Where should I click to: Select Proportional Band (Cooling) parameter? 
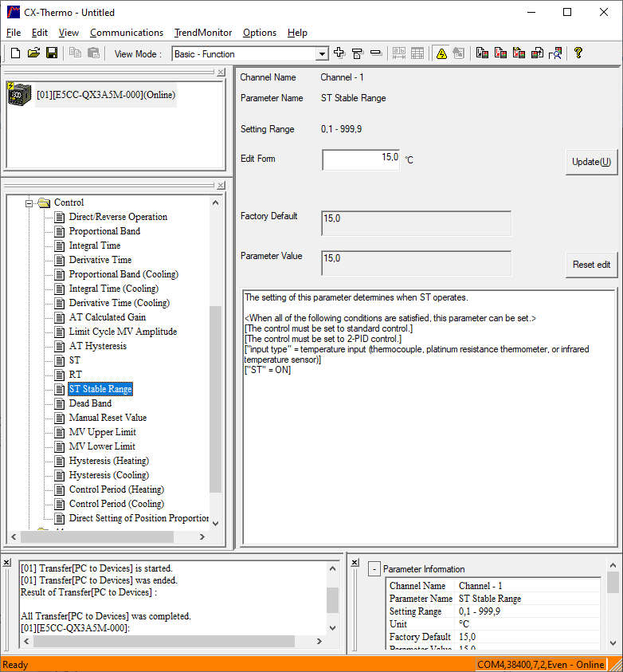tap(123, 274)
